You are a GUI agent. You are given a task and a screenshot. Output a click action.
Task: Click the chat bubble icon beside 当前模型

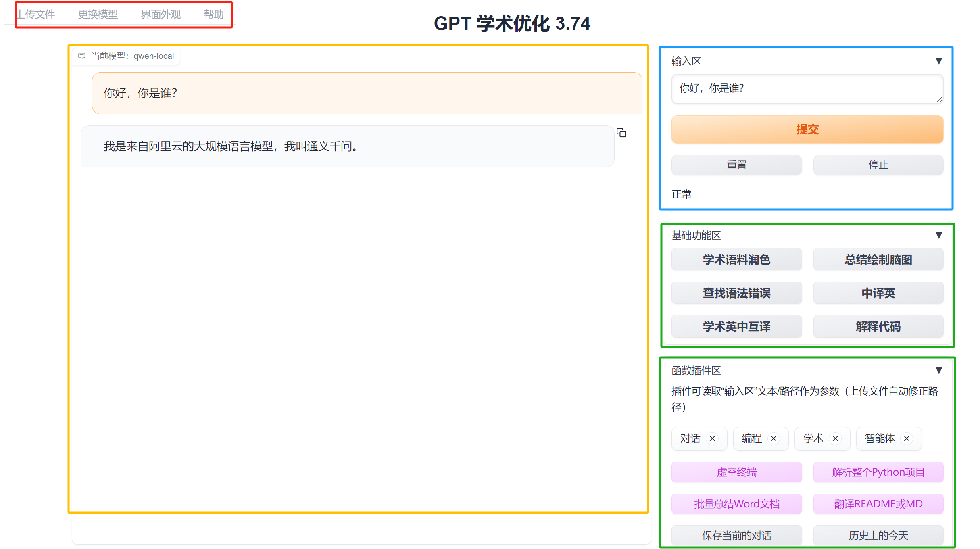81,56
